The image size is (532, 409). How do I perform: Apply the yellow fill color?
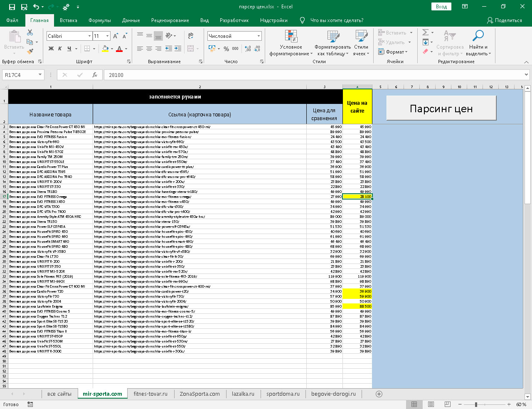pyautogui.click(x=106, y=49)
